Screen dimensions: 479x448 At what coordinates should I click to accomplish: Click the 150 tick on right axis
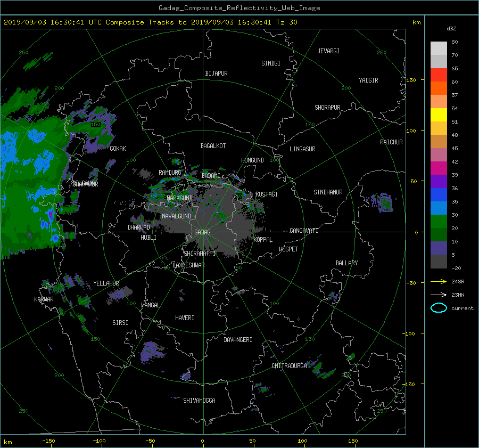[x=411, y=80]
